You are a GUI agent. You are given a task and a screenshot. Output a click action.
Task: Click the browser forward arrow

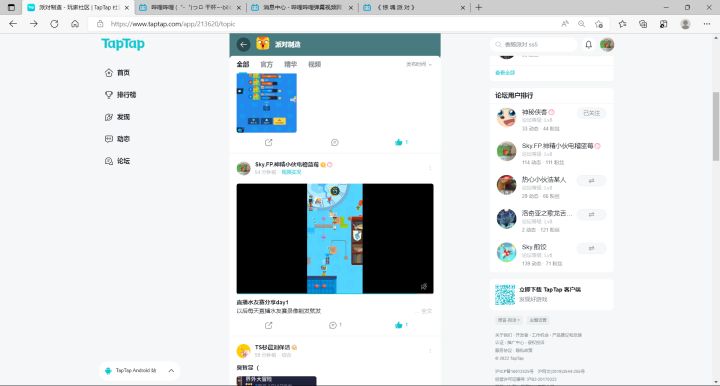34,24
